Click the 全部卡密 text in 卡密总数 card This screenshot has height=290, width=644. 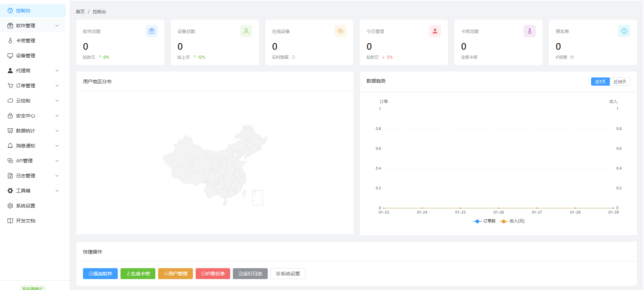(x=469, y=57)
